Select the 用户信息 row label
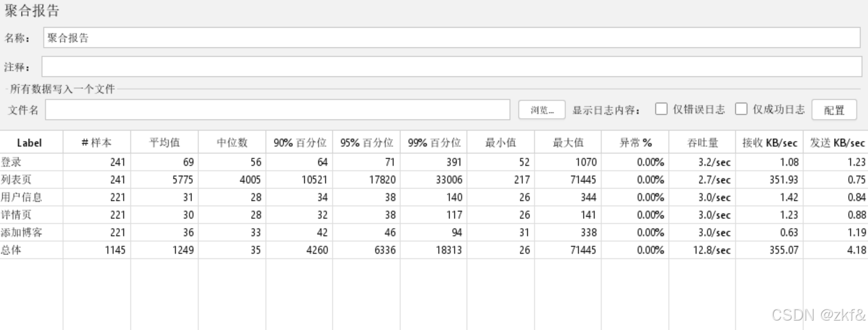 point(22,197)
